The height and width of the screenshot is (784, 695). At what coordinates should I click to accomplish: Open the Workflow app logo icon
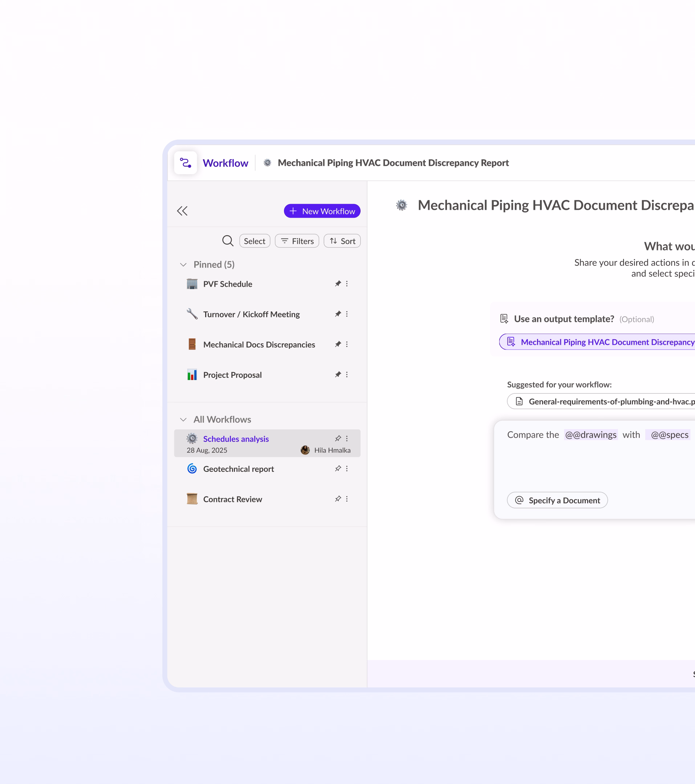tap(185, 163)
